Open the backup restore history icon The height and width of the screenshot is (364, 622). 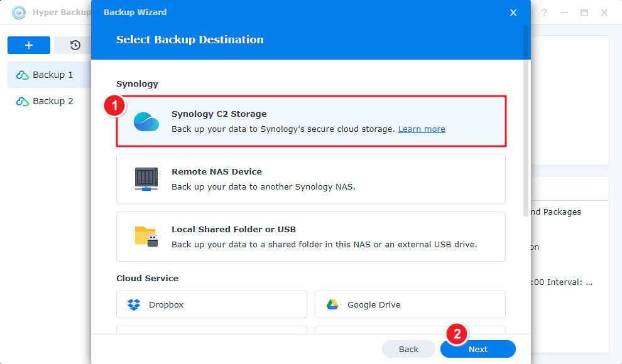pos(75,45)
